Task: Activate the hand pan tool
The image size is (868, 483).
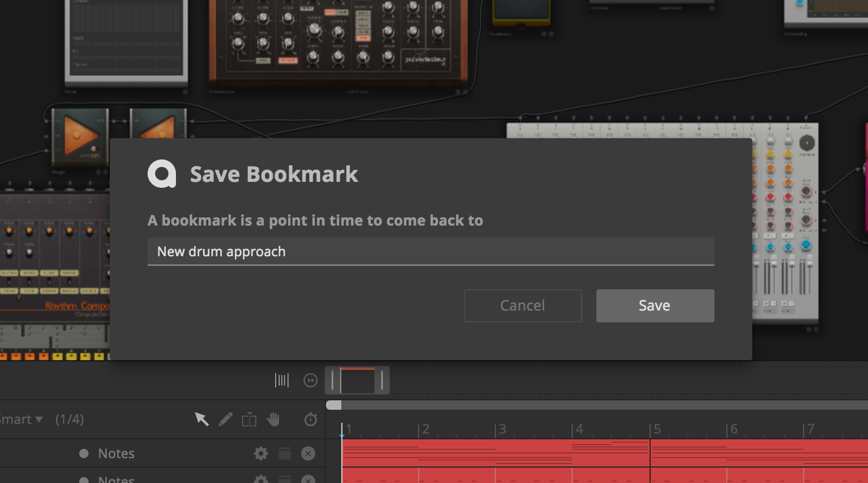Action: (x=273, y=419)
